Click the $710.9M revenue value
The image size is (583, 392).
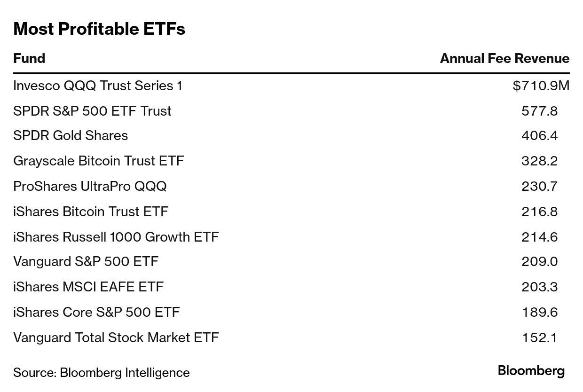tap(541, 86)
